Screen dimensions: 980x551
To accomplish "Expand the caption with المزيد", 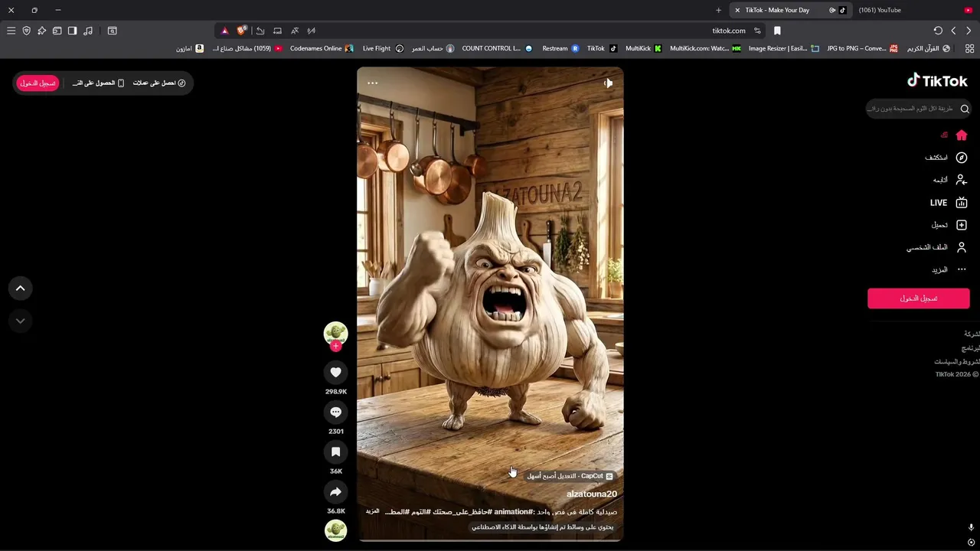I will (x=372, y=511).
